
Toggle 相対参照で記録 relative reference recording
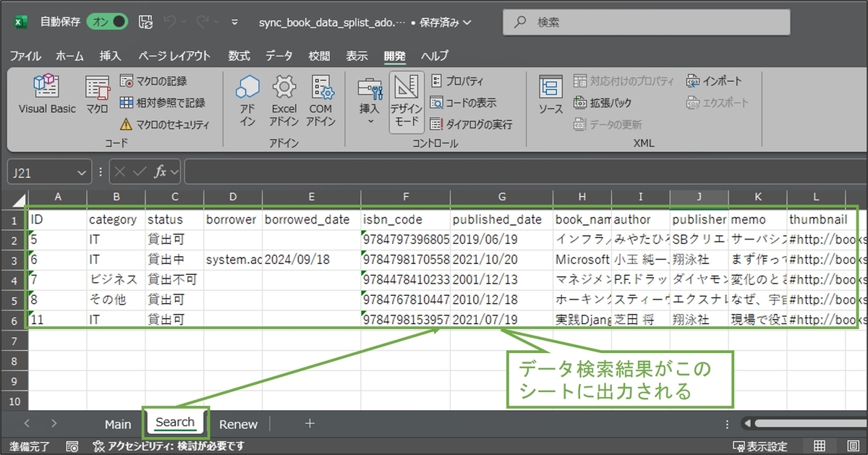click(163, 103)
